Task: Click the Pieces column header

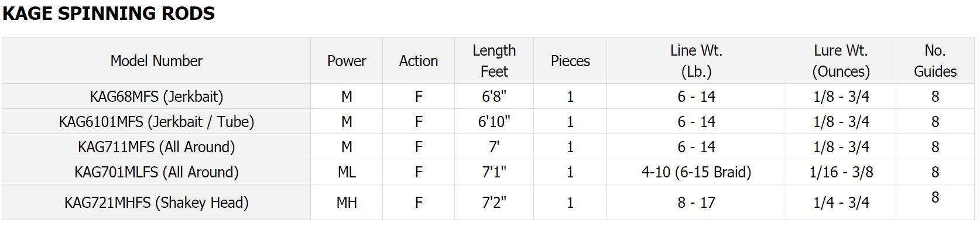Action: pyautogui.click(x=570, y=61)
